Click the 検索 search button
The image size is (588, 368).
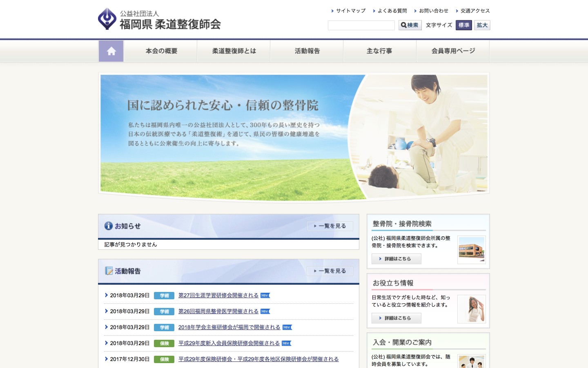coord(410,25)
